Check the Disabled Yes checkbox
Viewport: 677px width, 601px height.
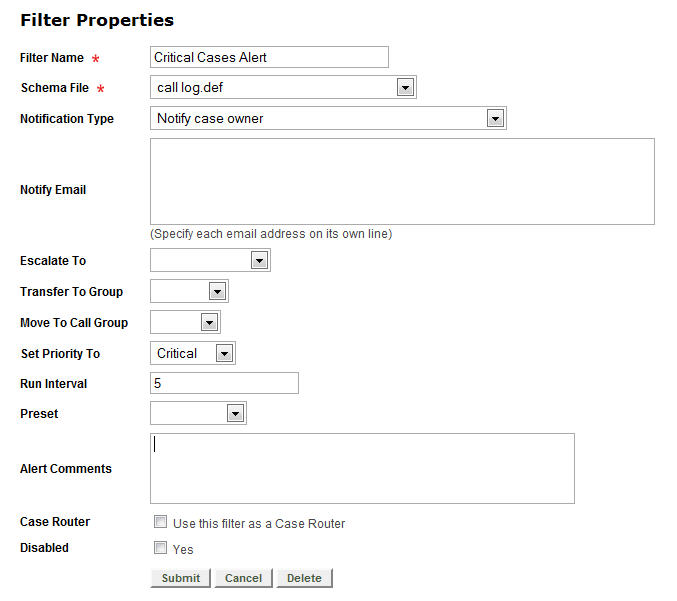click(160, 548)
